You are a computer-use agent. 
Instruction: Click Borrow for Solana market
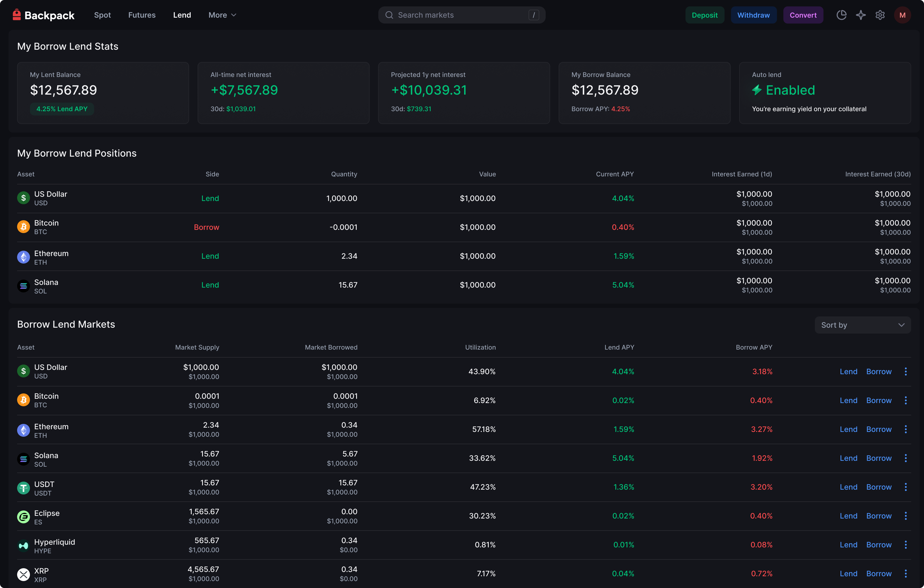[x=879, y=458]
